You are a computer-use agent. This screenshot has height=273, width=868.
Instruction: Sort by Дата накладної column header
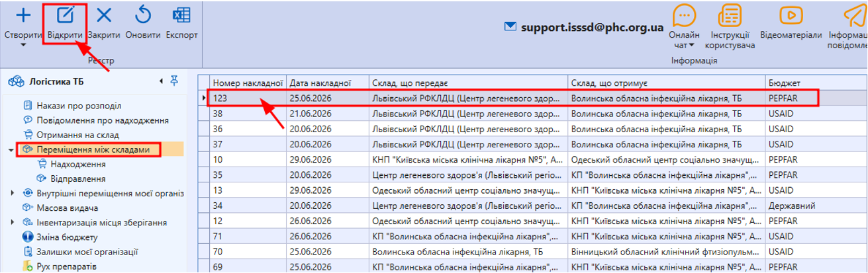click(x=328, y=83)
